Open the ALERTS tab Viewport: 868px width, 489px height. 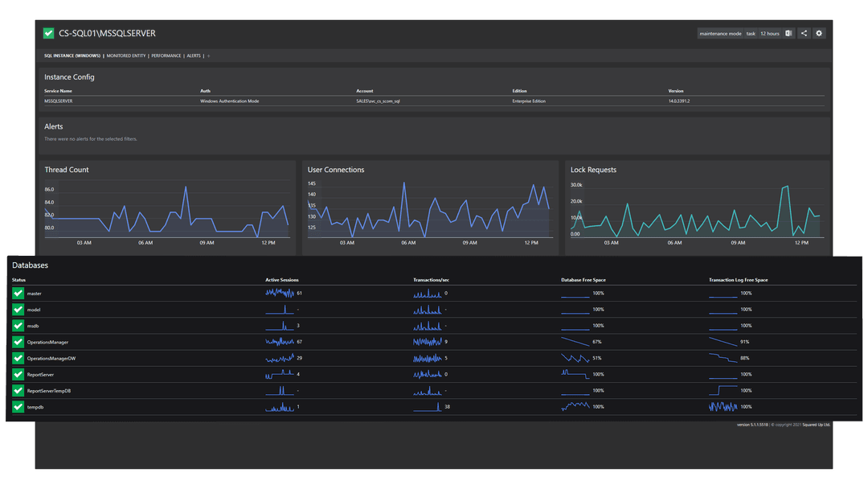pyautogui.click(x=194, y=55)
